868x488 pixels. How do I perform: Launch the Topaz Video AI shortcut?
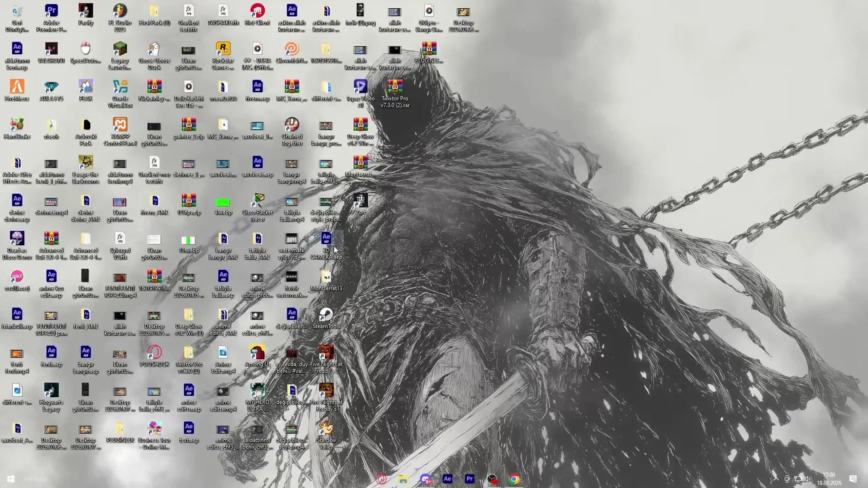click(x=360, y=94)
